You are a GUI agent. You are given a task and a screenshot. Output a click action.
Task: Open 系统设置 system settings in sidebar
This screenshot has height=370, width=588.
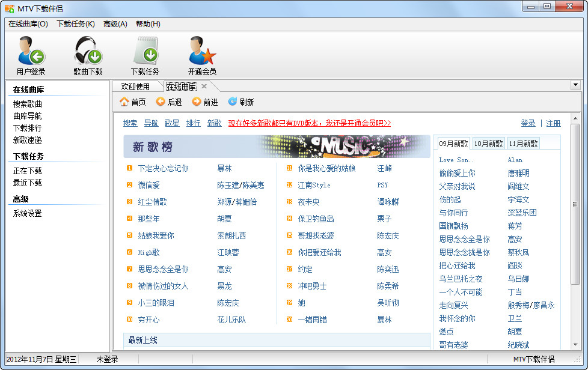tap(25, 211)
